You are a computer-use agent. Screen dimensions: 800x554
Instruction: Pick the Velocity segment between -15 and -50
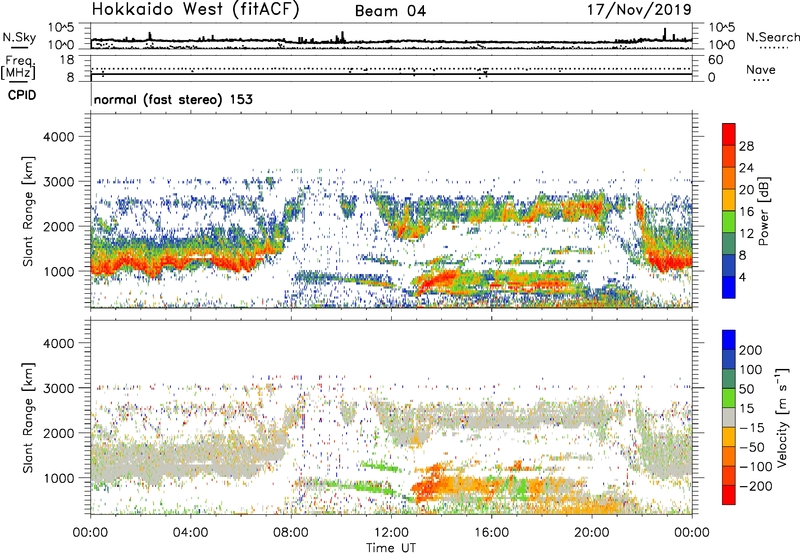[729, 437]
